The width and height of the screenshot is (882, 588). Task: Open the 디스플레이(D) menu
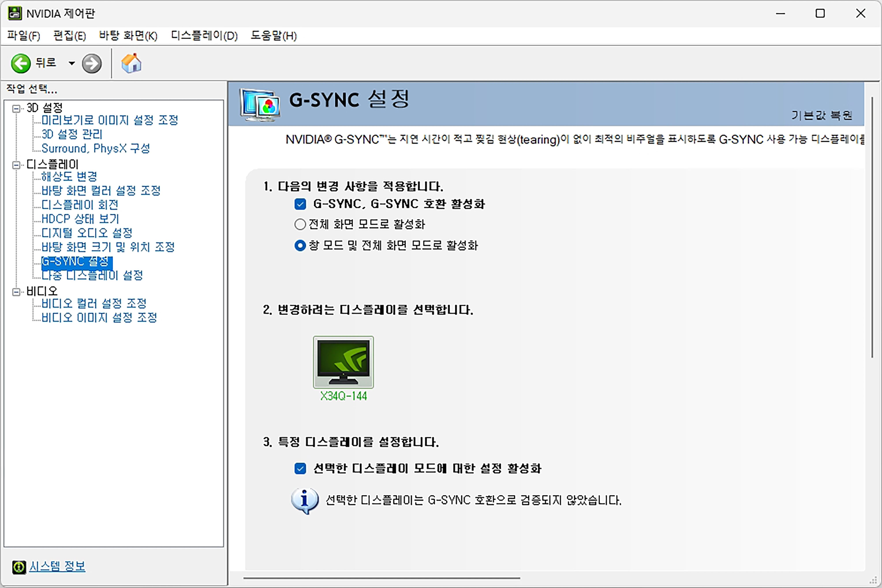click(x=204, y=36)
